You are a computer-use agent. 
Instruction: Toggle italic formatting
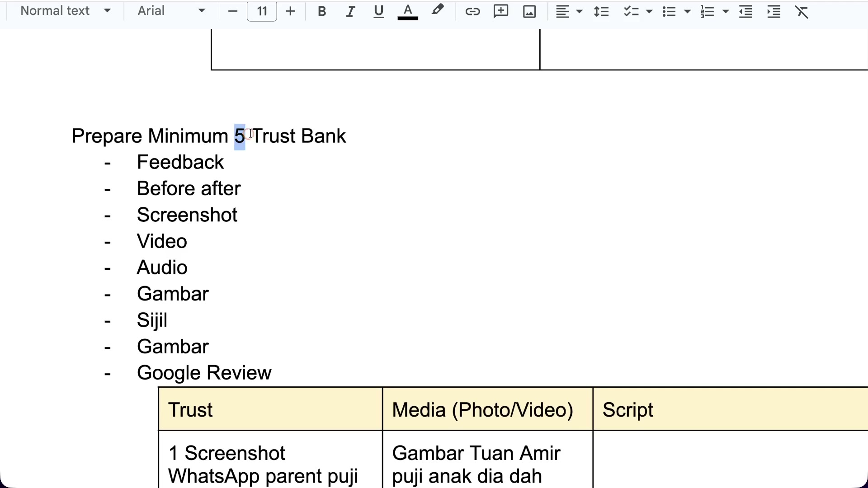coord(350,11)
